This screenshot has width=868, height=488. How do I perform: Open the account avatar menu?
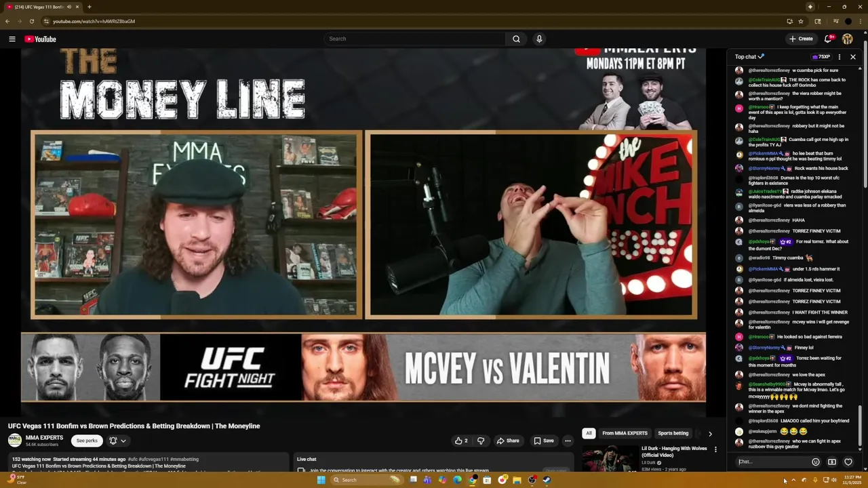(848, 39)
